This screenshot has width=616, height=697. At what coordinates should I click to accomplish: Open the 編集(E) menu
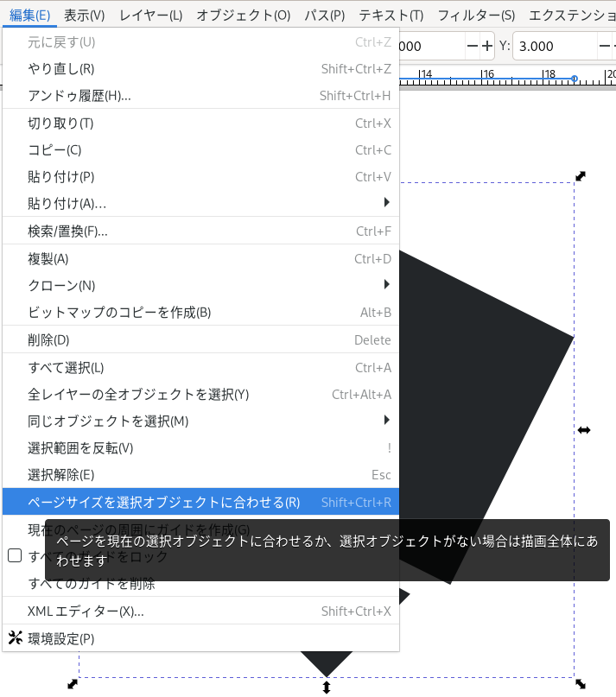coord(29,16)
